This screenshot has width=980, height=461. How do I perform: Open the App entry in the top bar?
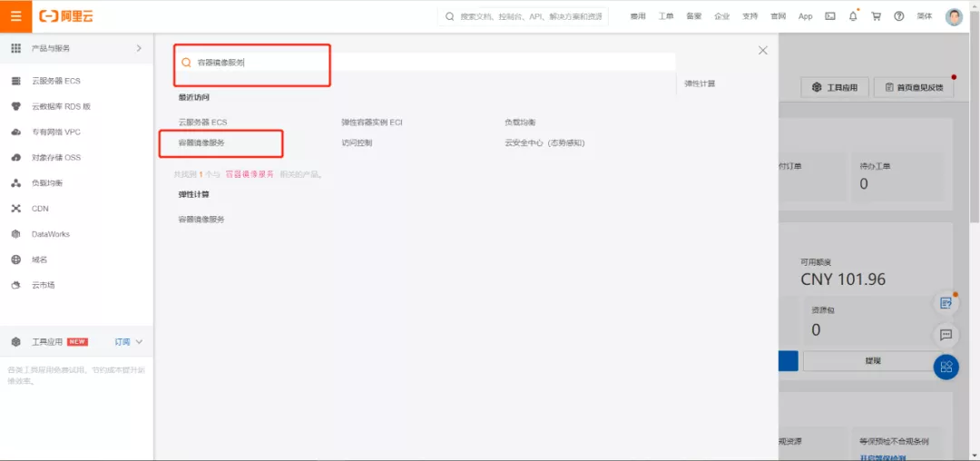tap(805, 16)
